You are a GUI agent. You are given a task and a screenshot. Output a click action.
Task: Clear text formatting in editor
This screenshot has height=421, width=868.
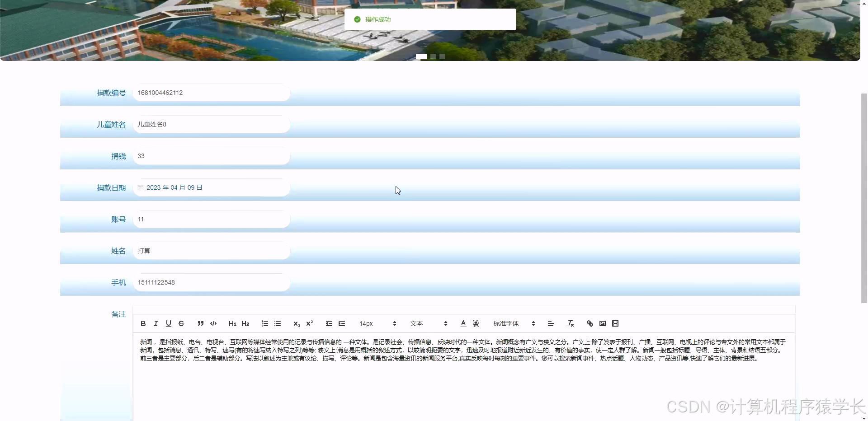tap(571, 323)
